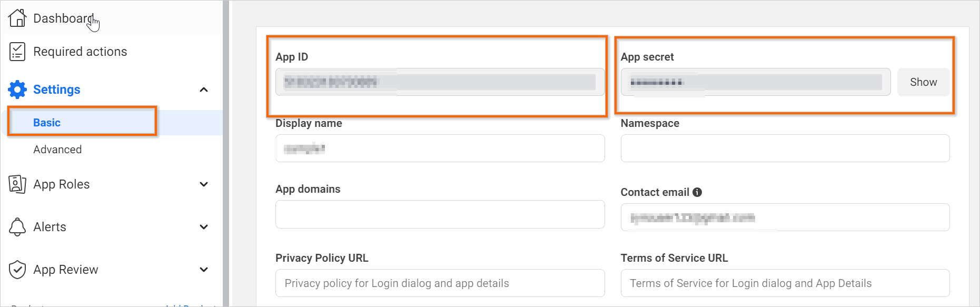This screenshot has height=307, width=980.
Task: Click the Contact email info icon
Action: [697, 192]
